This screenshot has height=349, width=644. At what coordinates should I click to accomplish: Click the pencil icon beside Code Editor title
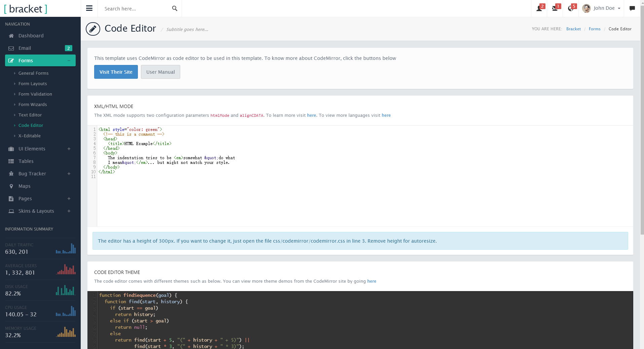coord(93,29)
